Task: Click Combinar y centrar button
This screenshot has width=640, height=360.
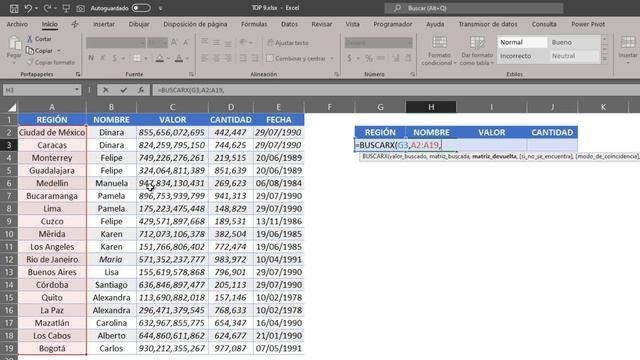Action: (x=296, y=59)
